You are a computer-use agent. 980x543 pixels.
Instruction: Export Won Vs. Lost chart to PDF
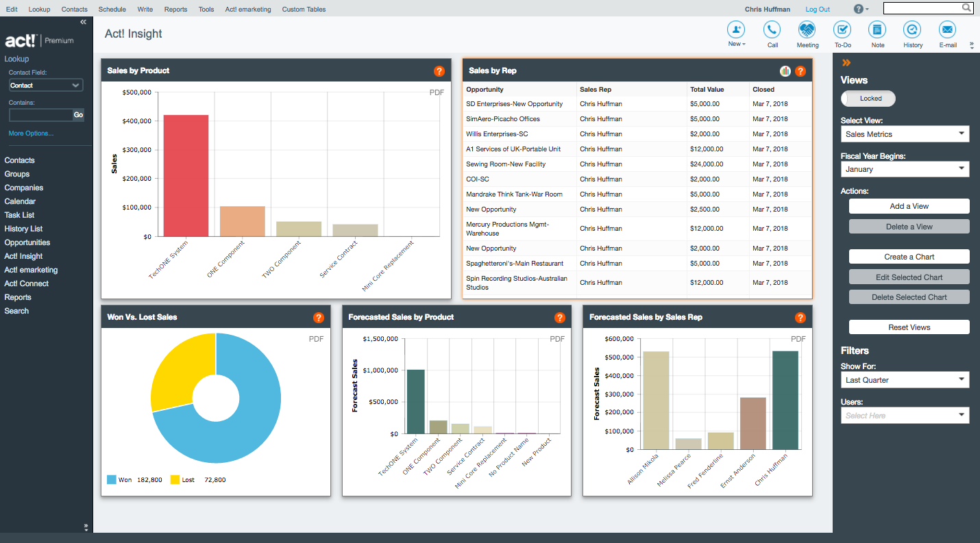tap(316, 339)
